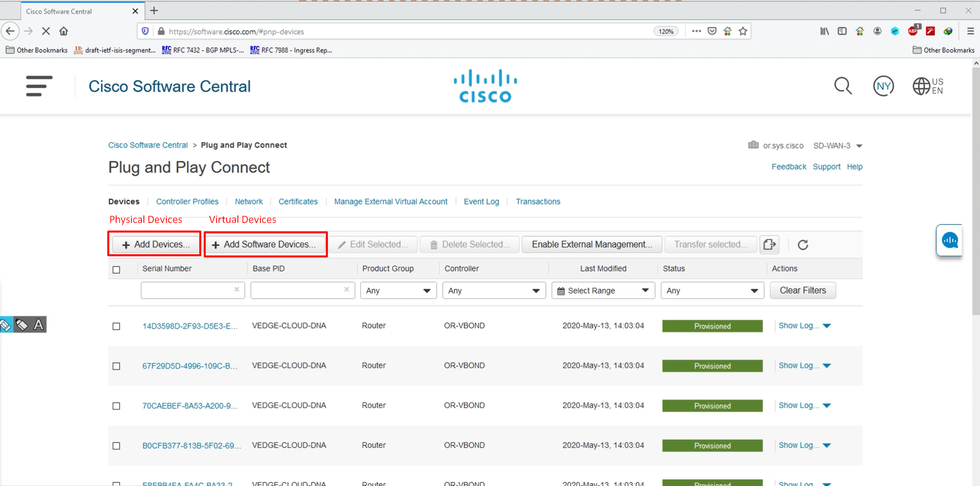
Task: Toggle the select-all devices checkbox
Action: (117, 270)
